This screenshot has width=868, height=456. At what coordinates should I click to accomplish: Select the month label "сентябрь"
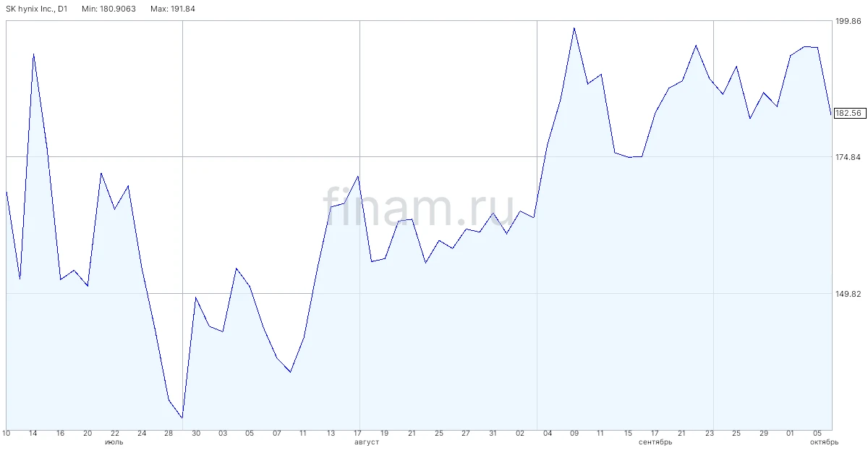(x=655, y=442)
